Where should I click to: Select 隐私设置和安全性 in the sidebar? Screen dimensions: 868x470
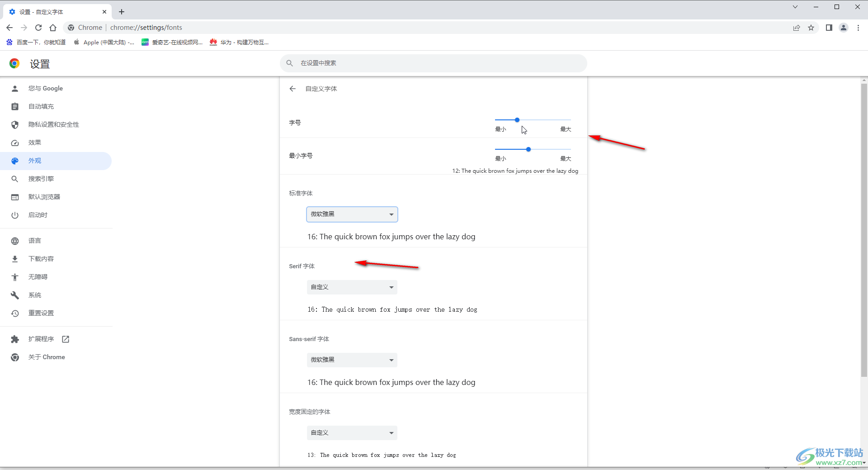click(53, 124)
